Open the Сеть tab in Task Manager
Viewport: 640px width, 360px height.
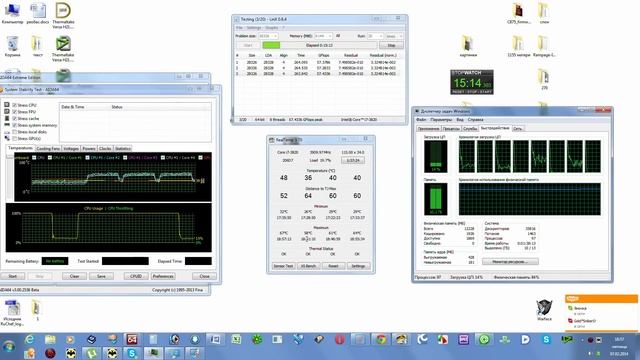(518, 129)
